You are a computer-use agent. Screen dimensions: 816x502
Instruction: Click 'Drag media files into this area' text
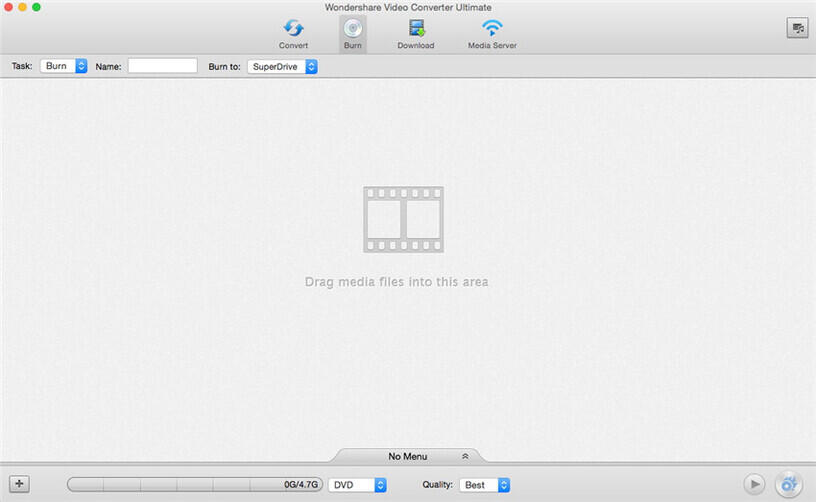397,282
